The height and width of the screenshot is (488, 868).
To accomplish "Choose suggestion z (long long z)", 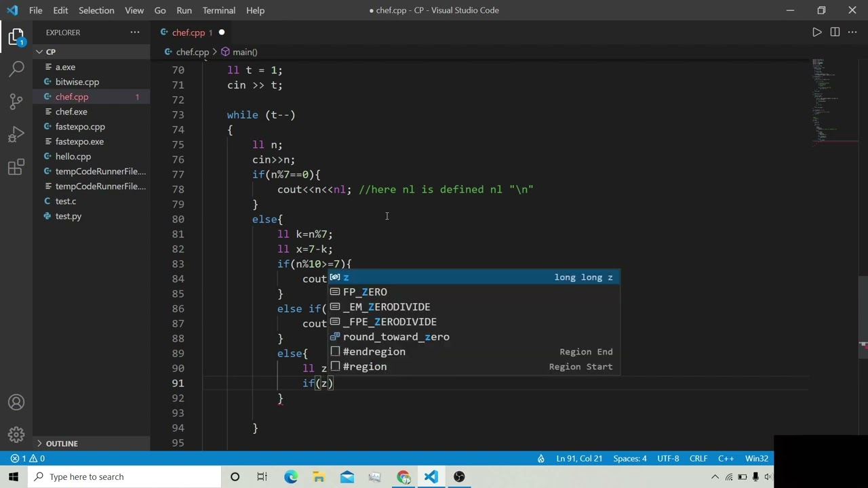I will click(474, 277).
